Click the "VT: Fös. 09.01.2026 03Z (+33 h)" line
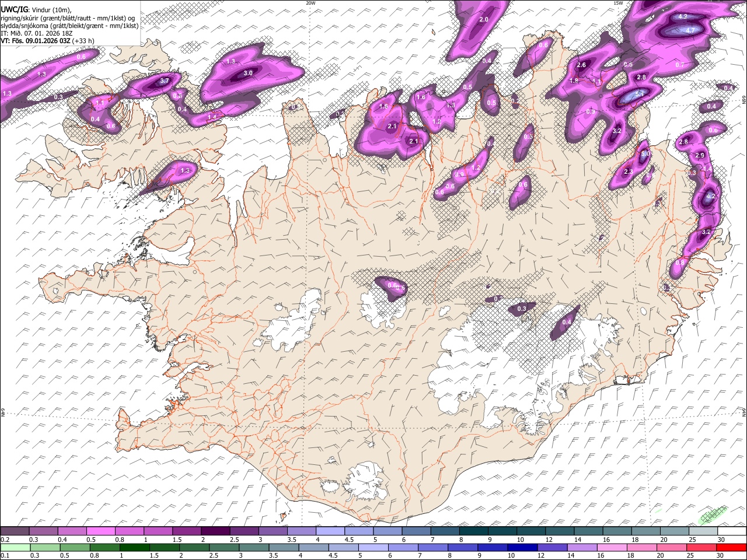This screenshot has height=560, width=747. [x=47, y=41]
